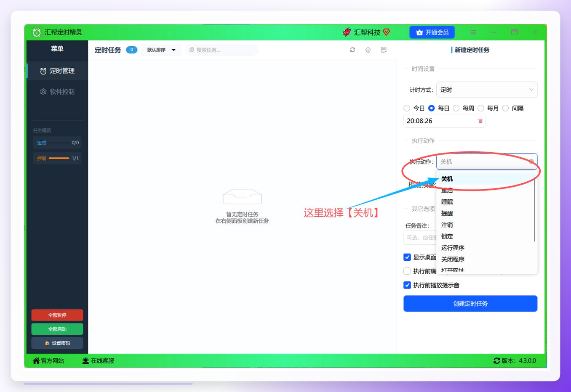Click the 定时任务 list heading
This screenshot has width=571, height=392.
108,50
